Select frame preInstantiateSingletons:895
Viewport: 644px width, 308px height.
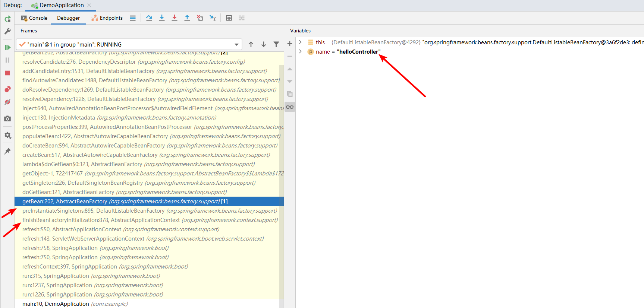click(150, 211)
